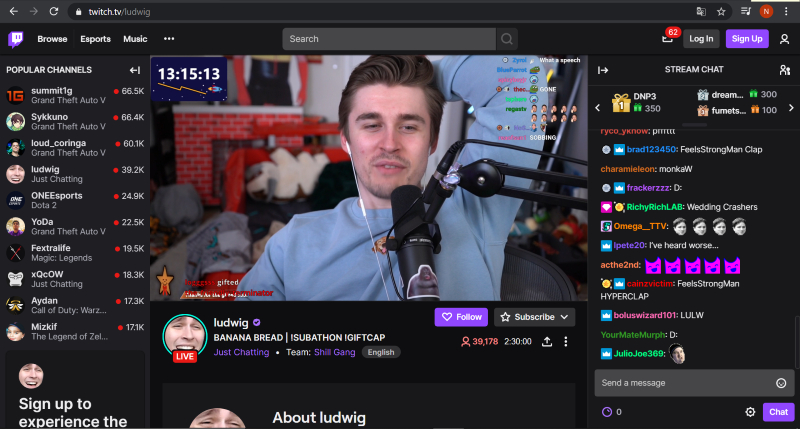Open the Esports tab
Image resolution: width=800 pixels, height=429 pixels.
[x=95, y=39]
